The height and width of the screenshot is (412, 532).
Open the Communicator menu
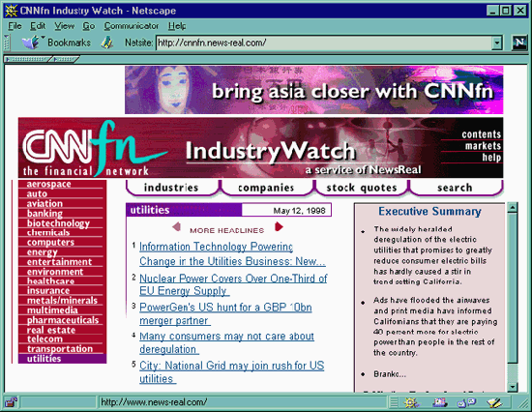(x=132, y=26)
